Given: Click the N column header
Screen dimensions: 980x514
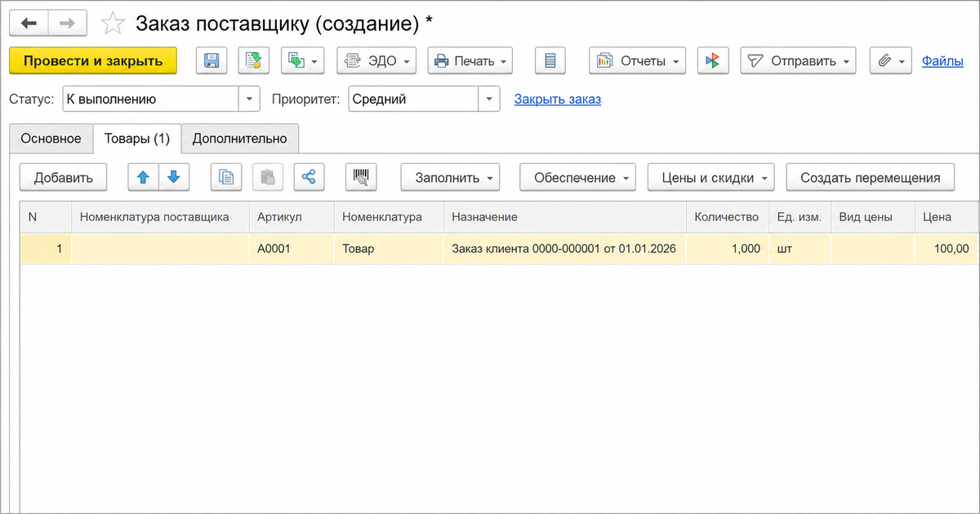Looking at the screenshot, I should coord(46,218).
